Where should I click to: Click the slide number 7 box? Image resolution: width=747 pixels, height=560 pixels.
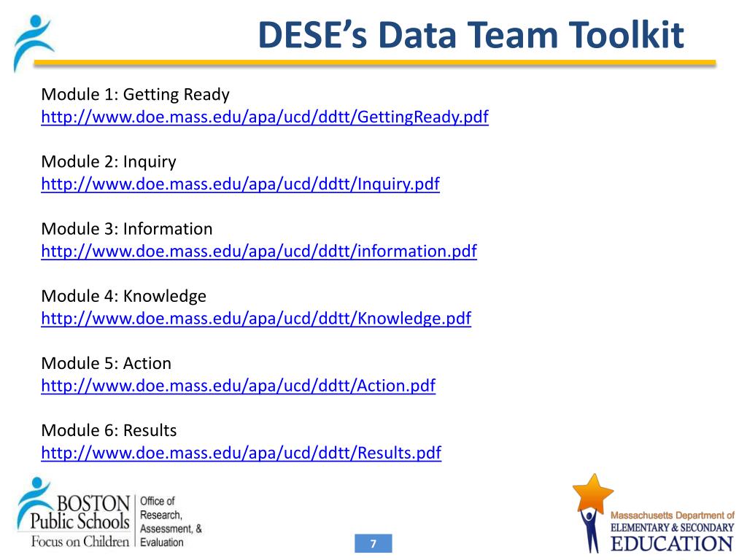point(373,543)
